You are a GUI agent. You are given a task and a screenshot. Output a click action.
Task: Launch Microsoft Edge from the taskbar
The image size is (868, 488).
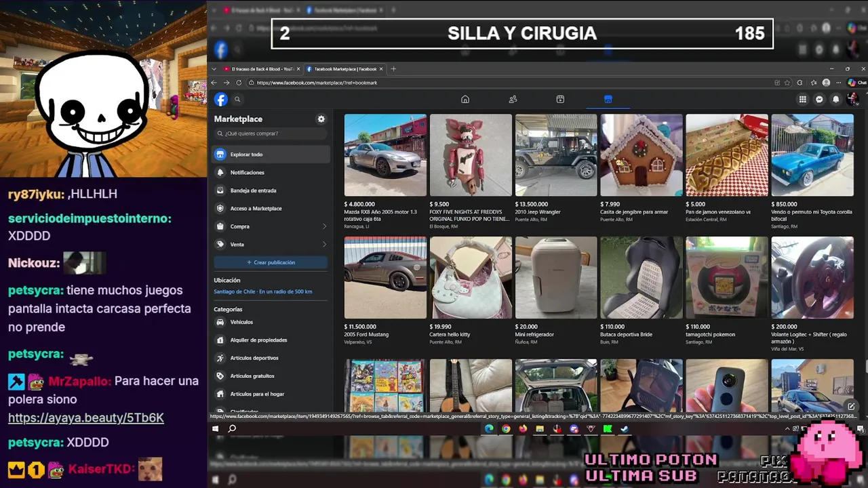pos(489,428)
